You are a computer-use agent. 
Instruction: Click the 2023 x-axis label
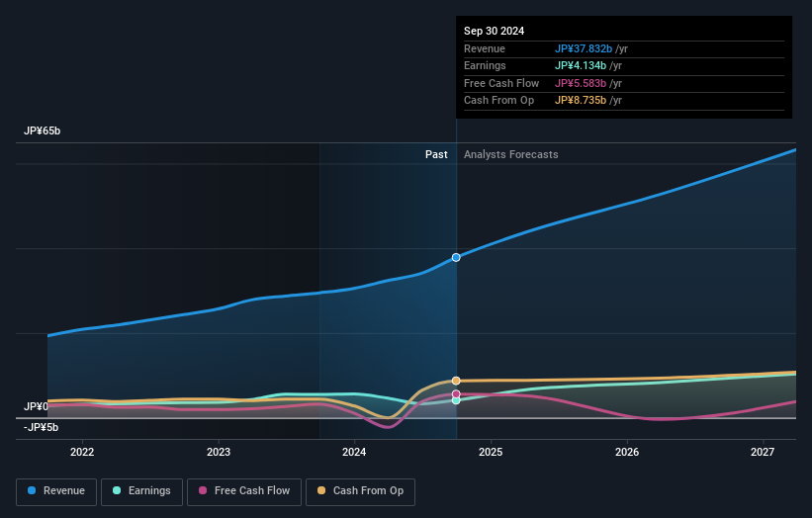point(219,452)
